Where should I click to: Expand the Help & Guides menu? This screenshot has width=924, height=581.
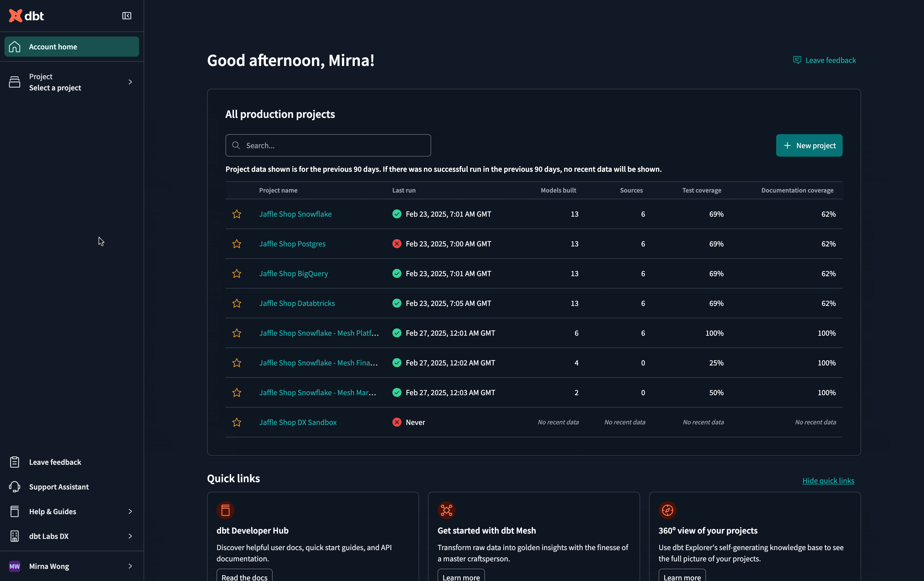coord(130,511)
